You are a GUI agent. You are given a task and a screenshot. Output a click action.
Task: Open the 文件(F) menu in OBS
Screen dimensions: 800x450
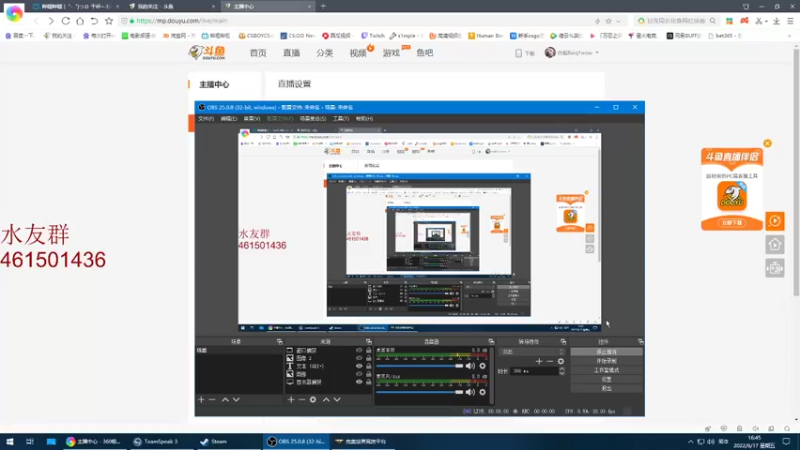tap(206, 118)
